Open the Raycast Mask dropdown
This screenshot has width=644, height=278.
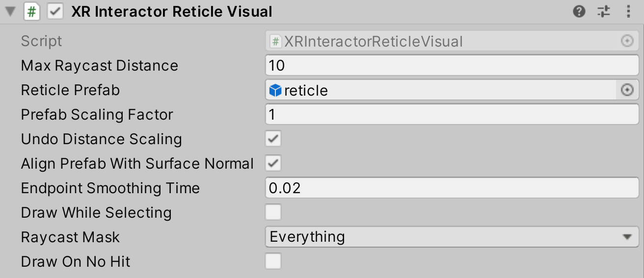click(452, 237)
